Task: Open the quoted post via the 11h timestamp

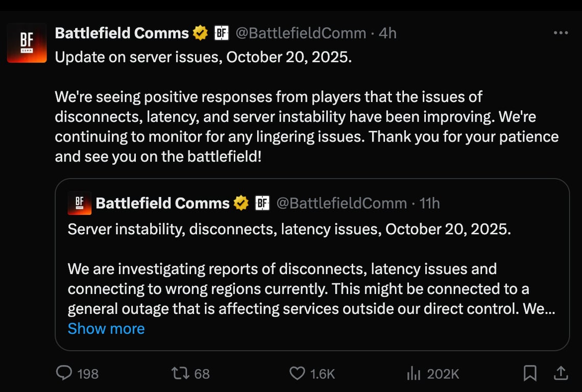Action: pos(429,204)
